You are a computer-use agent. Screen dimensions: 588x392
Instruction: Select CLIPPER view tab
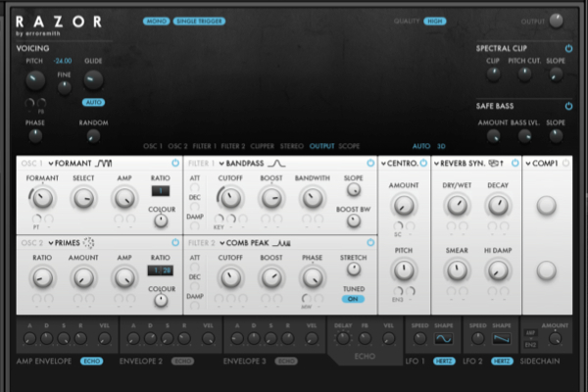pyautogui.click(x=262, y=146)
